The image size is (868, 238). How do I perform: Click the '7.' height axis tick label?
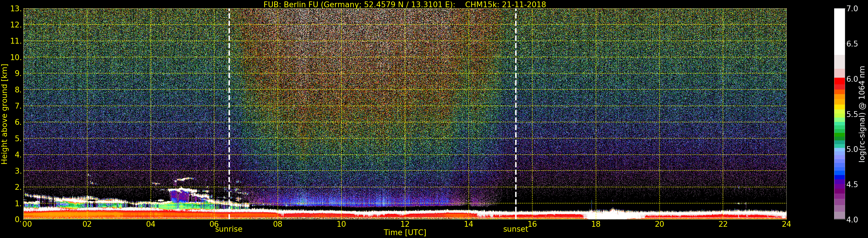tap(18, 106)
